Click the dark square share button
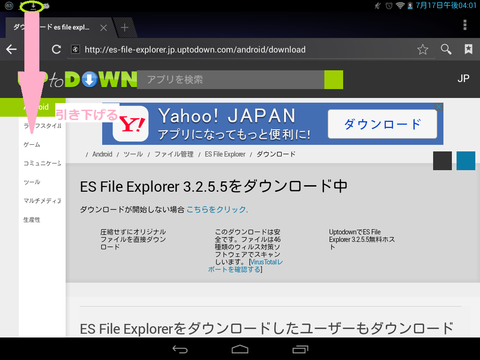The width and height of the screenshot is (480, 360). [x=442, y=161]
